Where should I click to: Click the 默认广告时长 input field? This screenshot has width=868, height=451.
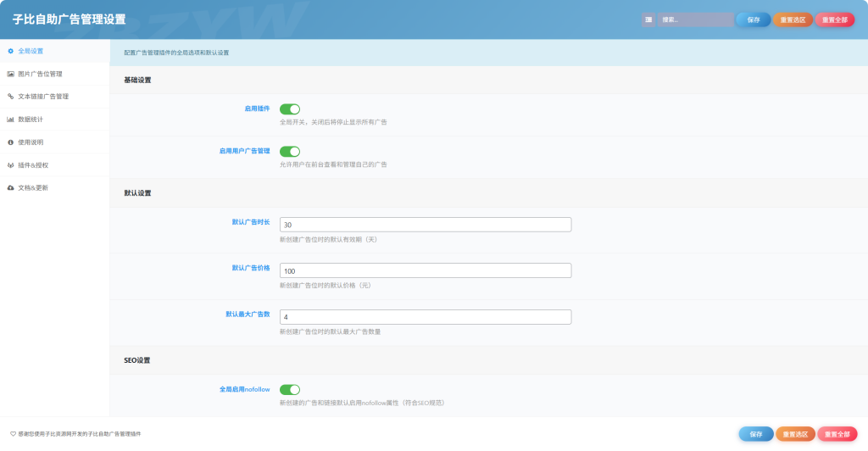pos(426,225)
